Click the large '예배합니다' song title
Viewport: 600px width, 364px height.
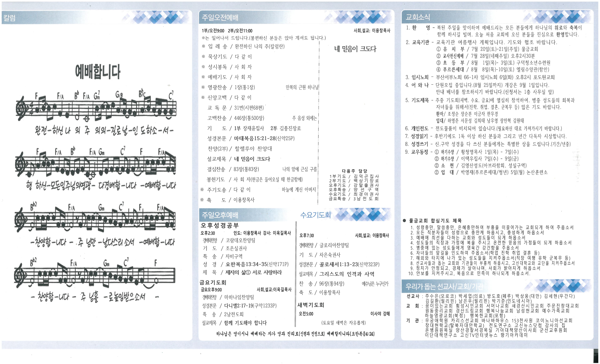coord(98,72)
